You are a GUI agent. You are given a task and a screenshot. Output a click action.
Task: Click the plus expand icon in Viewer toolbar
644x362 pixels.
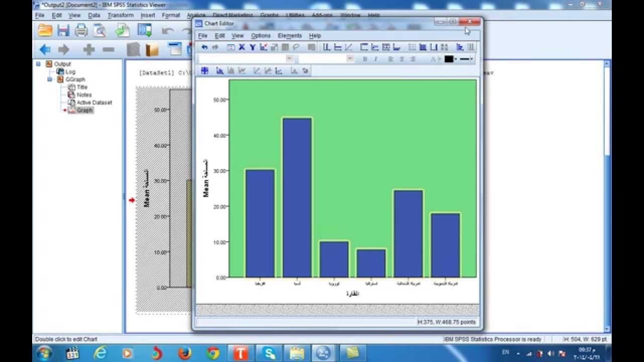[x=89, y=49]
